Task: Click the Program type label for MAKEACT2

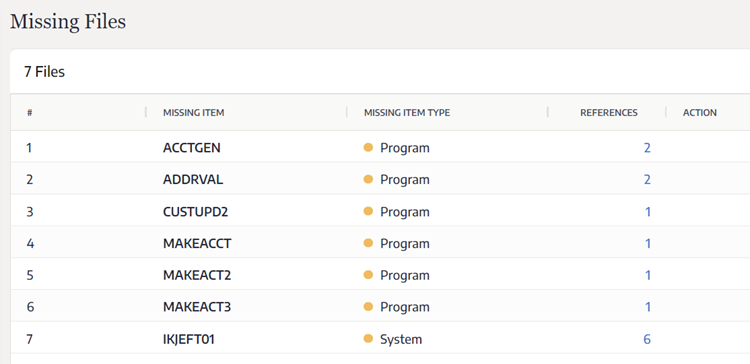Action: point(405,276)
